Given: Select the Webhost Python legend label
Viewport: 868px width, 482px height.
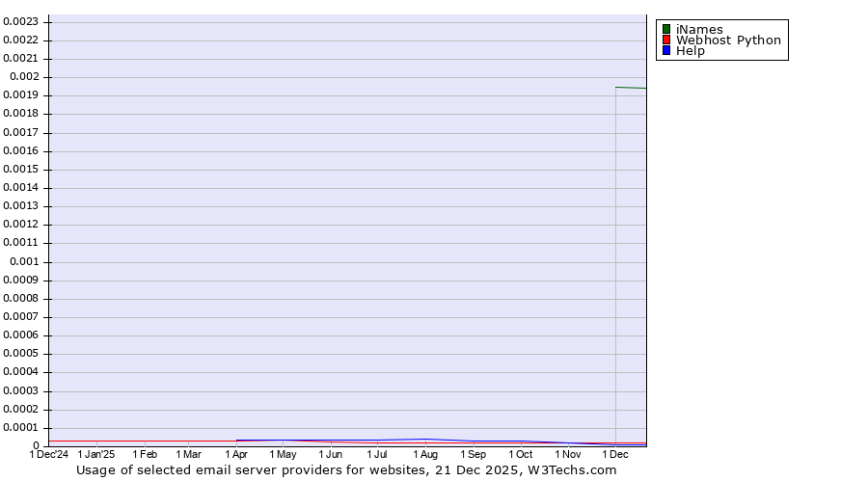Looking at the screenshot, I should click(728, 40).
